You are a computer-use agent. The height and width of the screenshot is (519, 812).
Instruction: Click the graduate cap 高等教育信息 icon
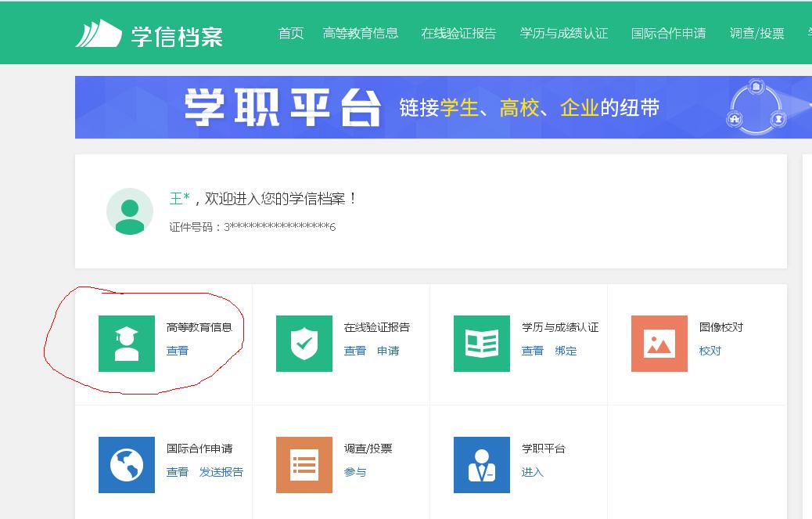(x=127, y=344)
